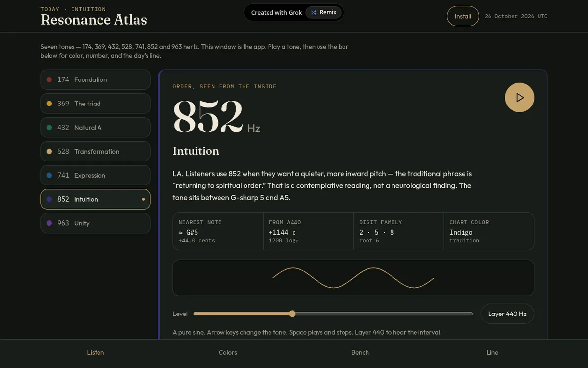The height and width of the screenshot is (368, 588).
Task: Click the Remix button
Action: 323,12
